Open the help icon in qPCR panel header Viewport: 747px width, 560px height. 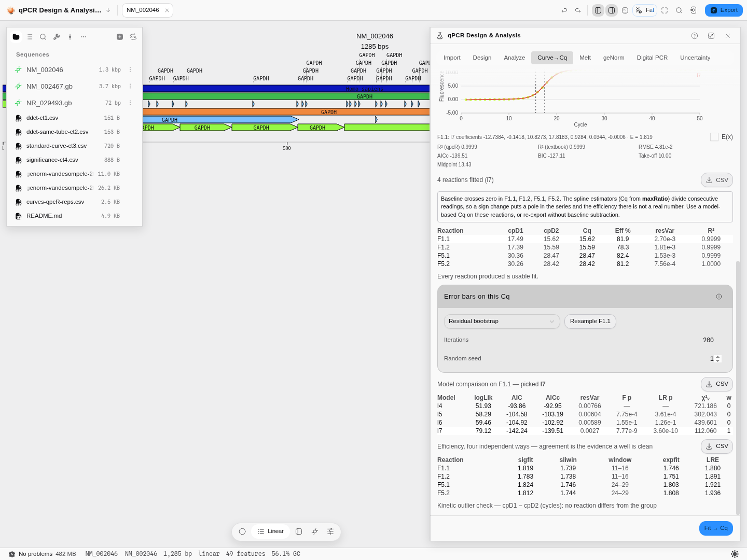click(x=695, y=36)
